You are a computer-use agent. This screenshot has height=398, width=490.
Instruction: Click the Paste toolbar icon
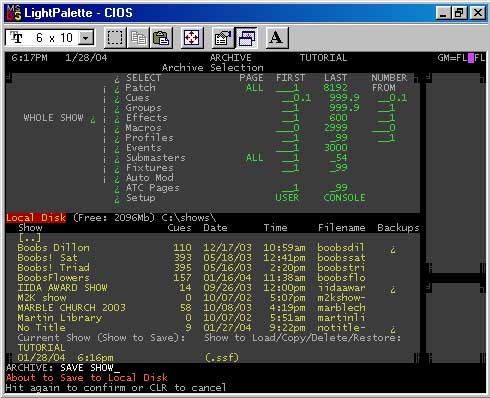point(161,38)
